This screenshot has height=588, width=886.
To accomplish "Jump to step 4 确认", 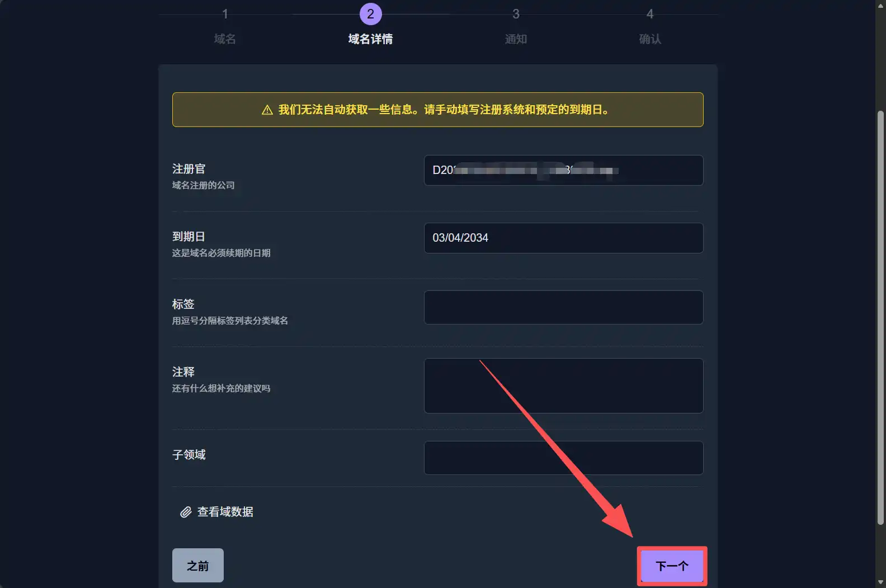I will click(x=650, y=39).
